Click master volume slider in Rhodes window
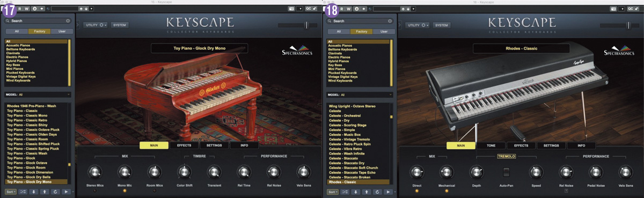 coord(620,25)
